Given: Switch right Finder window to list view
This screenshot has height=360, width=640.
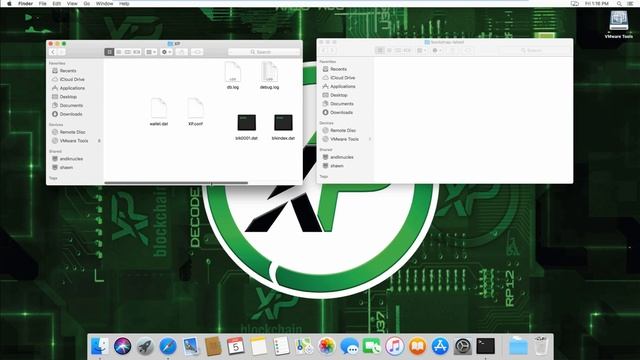Looking at the screenshot, I should tap(389, 51).
